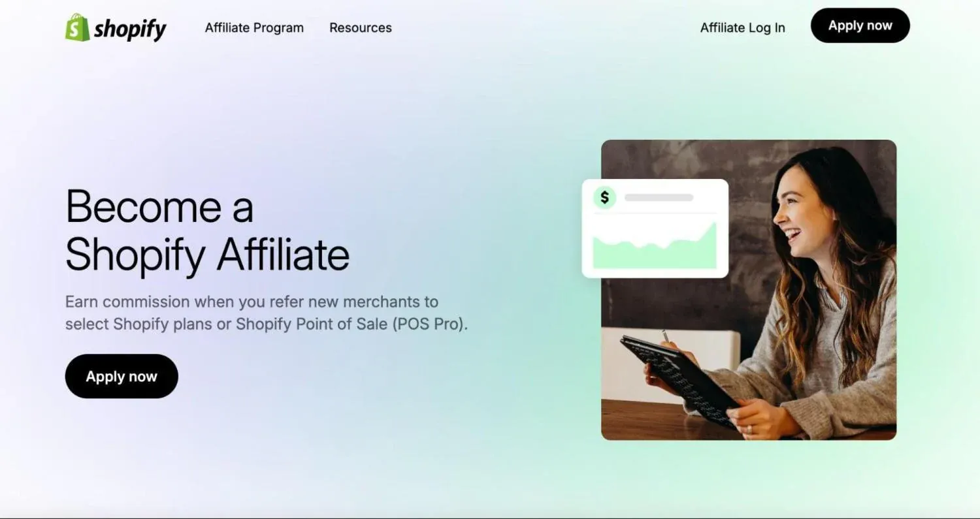This screenshot has width=980, height=519.
Task: Click the gray placeholder bar in card
Action: click(x=659, y=197)
